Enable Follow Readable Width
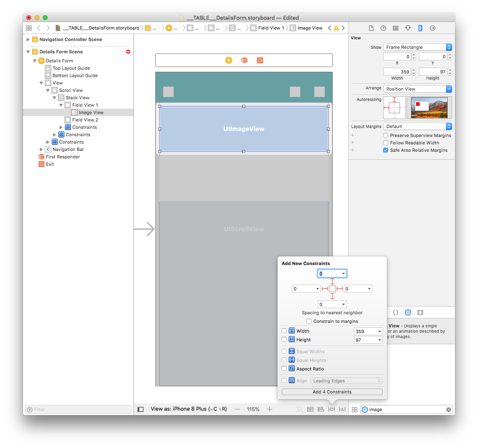The image size is (478, 448). pyautogui.click(x=386, y=143)
